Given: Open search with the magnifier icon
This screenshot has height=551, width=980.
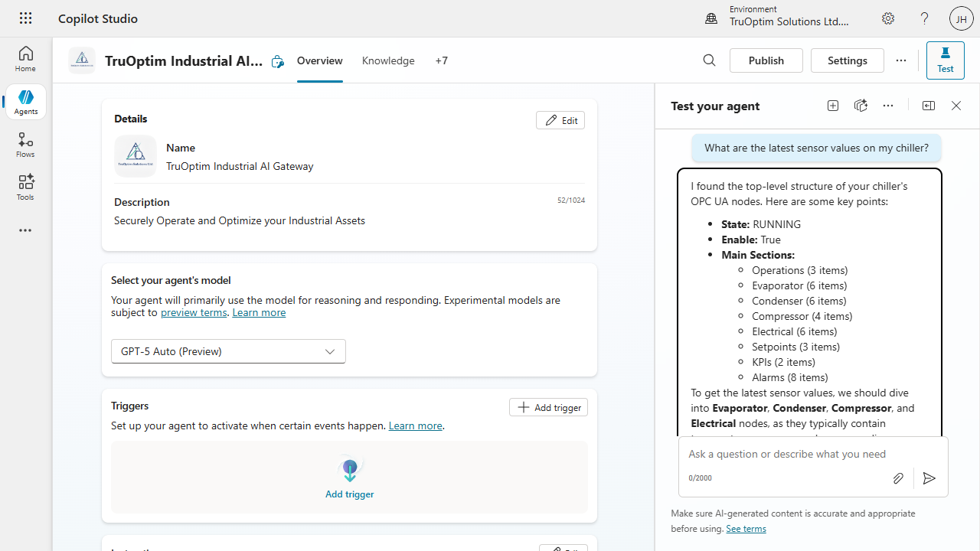Looking at the screenshot, I should click(x=710, y=60).
